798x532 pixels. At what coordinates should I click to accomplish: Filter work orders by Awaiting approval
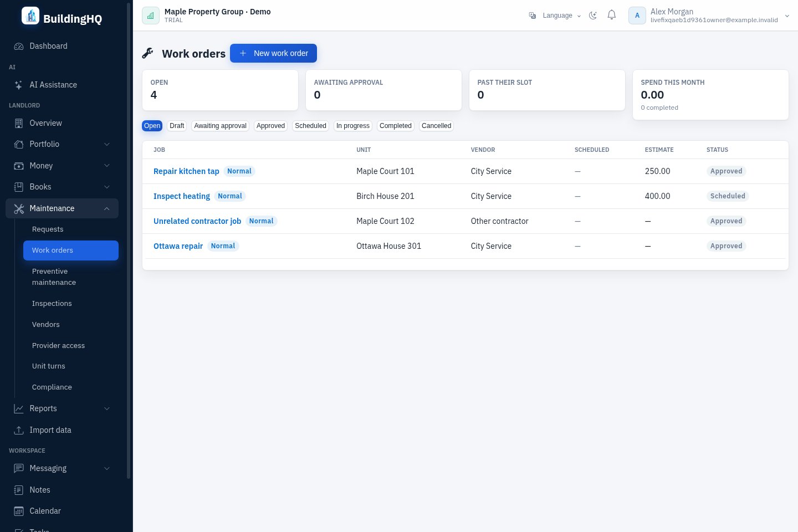[x=220, y=126]
